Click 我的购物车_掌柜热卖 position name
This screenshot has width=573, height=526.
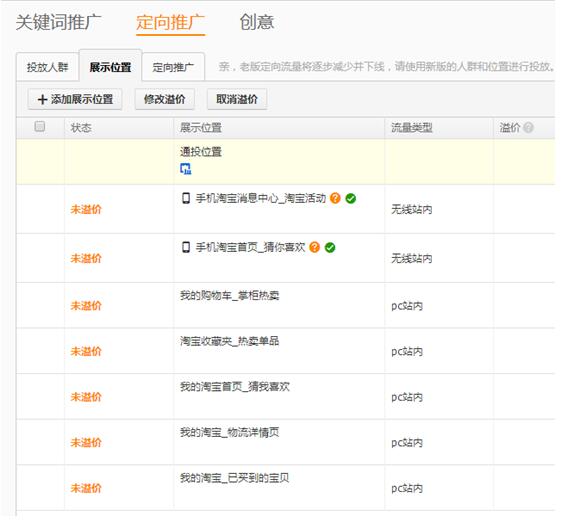229,295
